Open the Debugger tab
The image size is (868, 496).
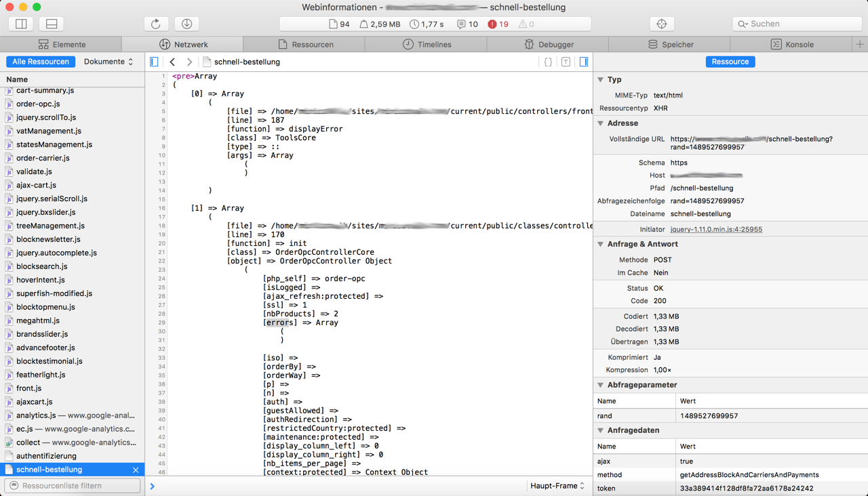point(548,44)
